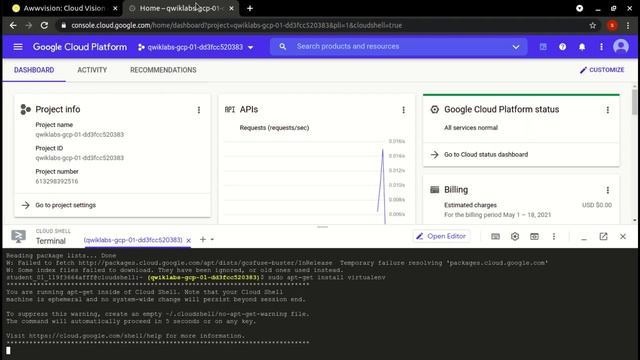
Task: Open a new browser tab
Action: pos(250,8)
